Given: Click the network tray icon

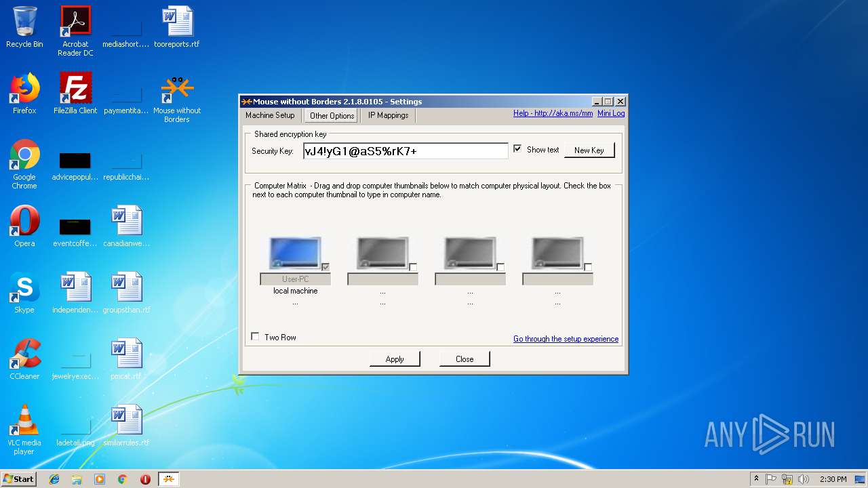Looking at the screenshot, I should pos(787,479).
